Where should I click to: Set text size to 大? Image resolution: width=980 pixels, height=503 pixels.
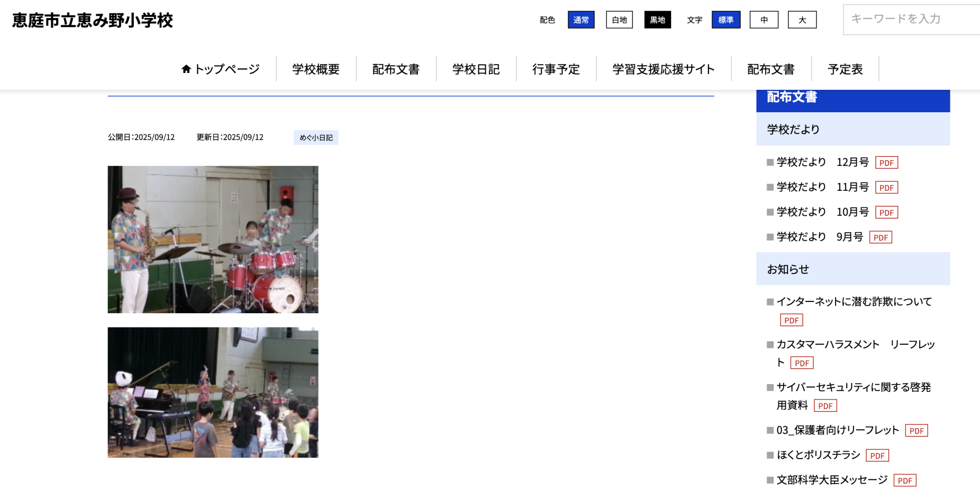[802, 20]
